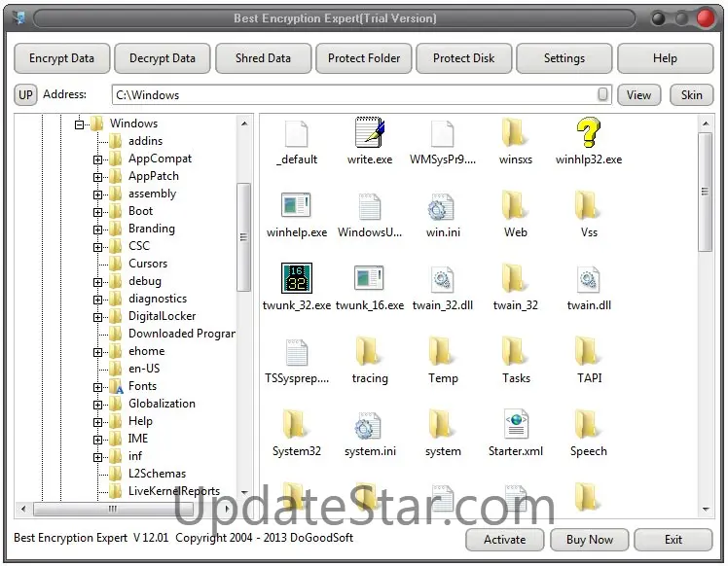Expand the Boot tree node
Screen dimensions: 728x566
coord(97,212)
